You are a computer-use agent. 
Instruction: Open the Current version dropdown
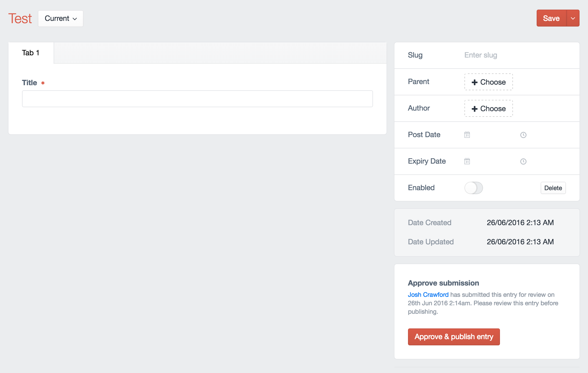pos(61,19)
